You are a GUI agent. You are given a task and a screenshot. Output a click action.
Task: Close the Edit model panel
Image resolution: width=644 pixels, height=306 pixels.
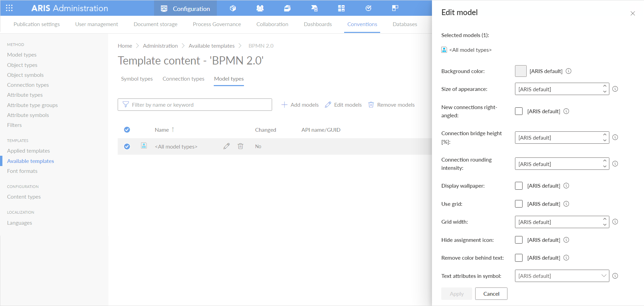tap(633, 13)
